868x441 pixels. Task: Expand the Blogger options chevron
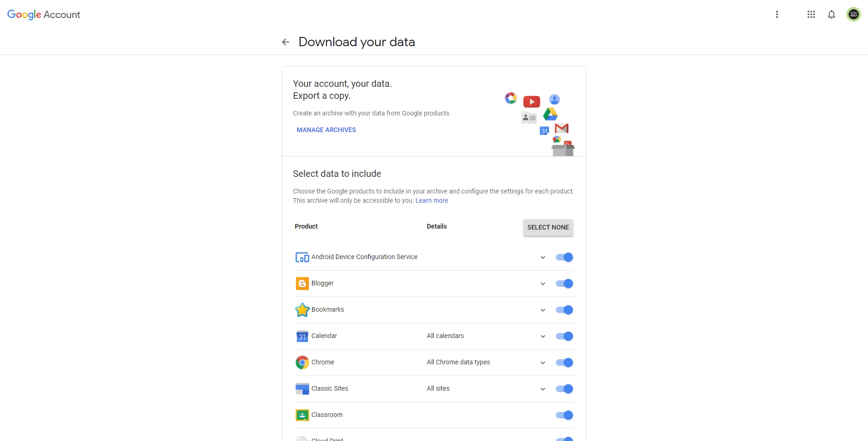(x=543, y=284)
